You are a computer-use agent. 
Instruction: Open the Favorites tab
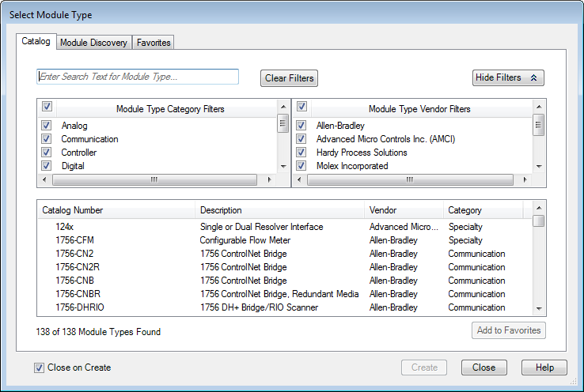click(x=153, y=43)
